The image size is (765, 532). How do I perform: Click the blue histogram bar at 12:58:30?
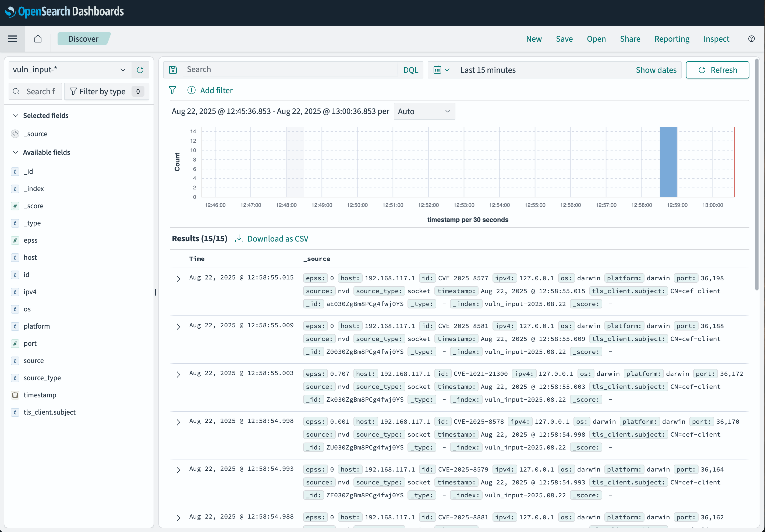point(668,162)
